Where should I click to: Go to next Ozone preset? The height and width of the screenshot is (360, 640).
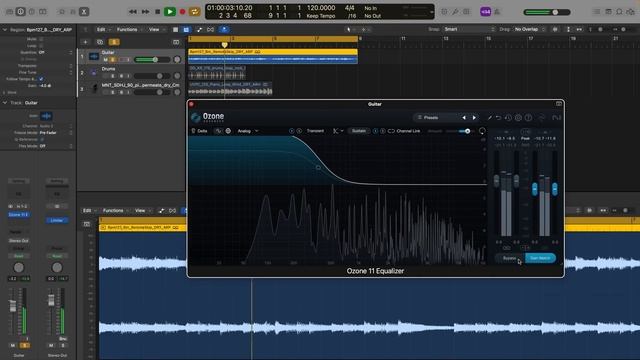(474, 118)
